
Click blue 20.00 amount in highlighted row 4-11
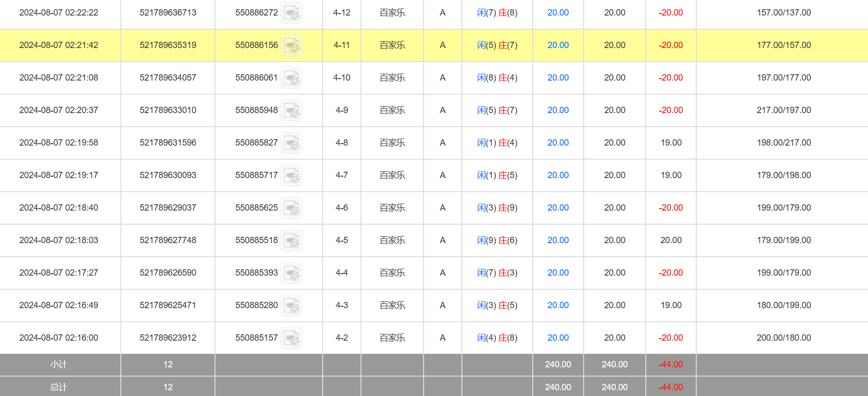click(558, 45)
